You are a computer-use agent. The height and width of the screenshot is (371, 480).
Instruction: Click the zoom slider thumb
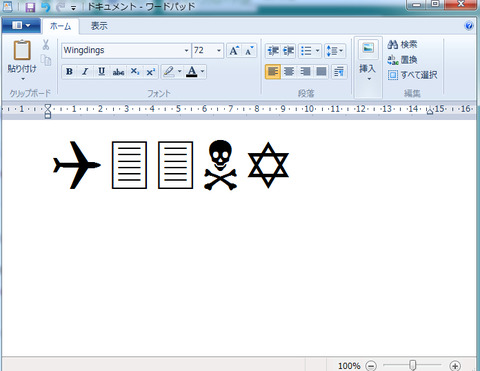pyautogui.click(x=413, y=365)
